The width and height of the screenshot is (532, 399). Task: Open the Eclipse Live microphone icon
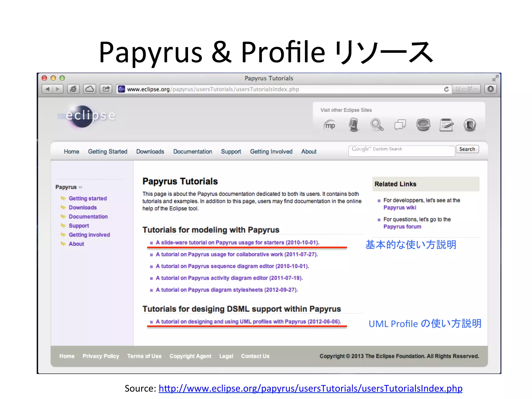click(x=353, y=125)
